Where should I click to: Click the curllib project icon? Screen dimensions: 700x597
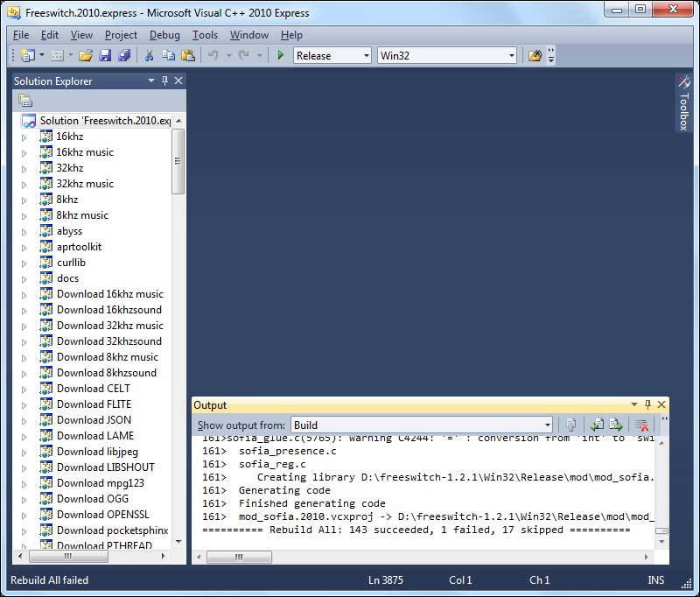46,263
